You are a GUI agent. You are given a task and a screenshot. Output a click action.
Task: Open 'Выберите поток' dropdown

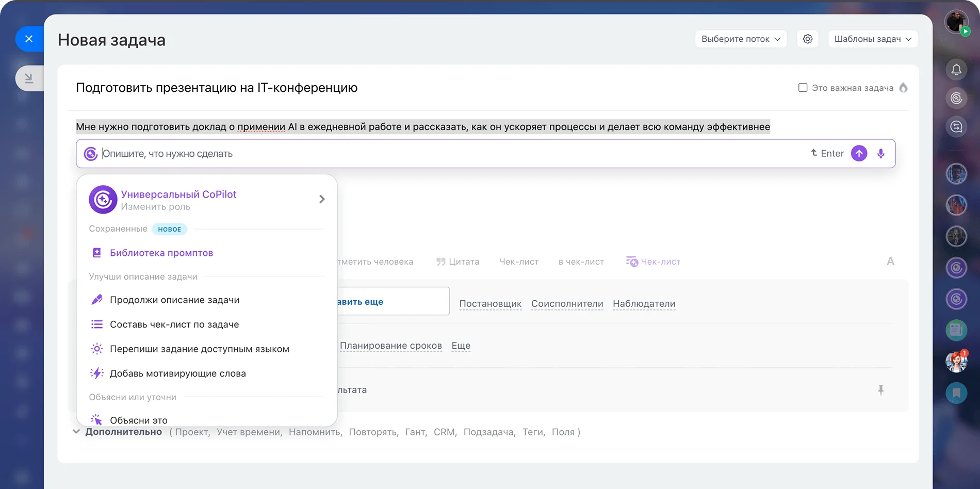click(x=740, y=39)
